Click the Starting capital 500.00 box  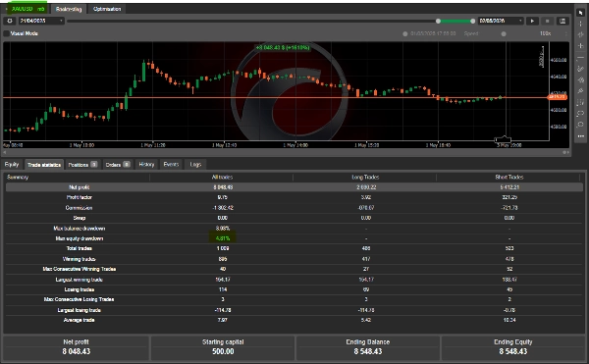click(x=223, y=347)
